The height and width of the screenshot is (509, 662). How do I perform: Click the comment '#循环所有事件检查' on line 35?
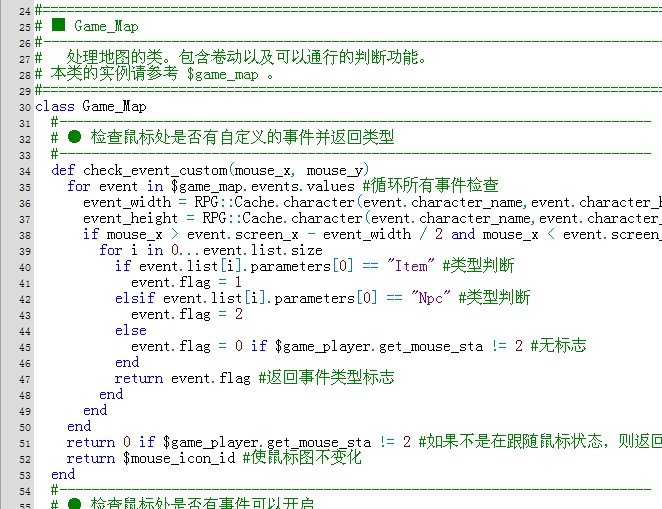(x=430, y=185)
